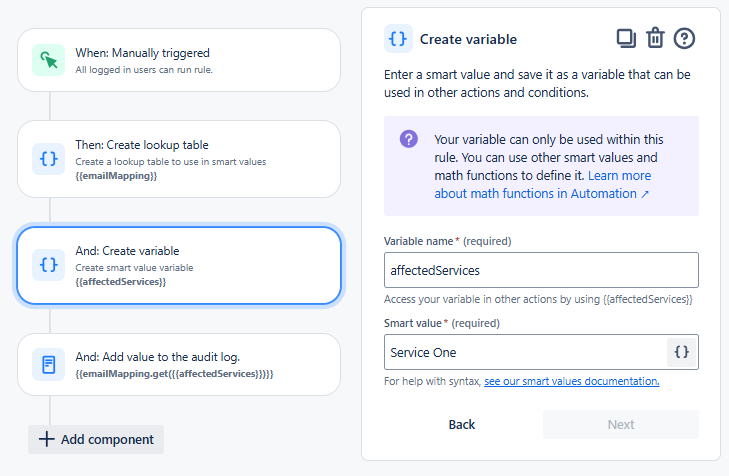This screenshot has width=729, height=476.
Task: Click the Variable name input field
Action: pyautogui.click(x=541, y=270)
